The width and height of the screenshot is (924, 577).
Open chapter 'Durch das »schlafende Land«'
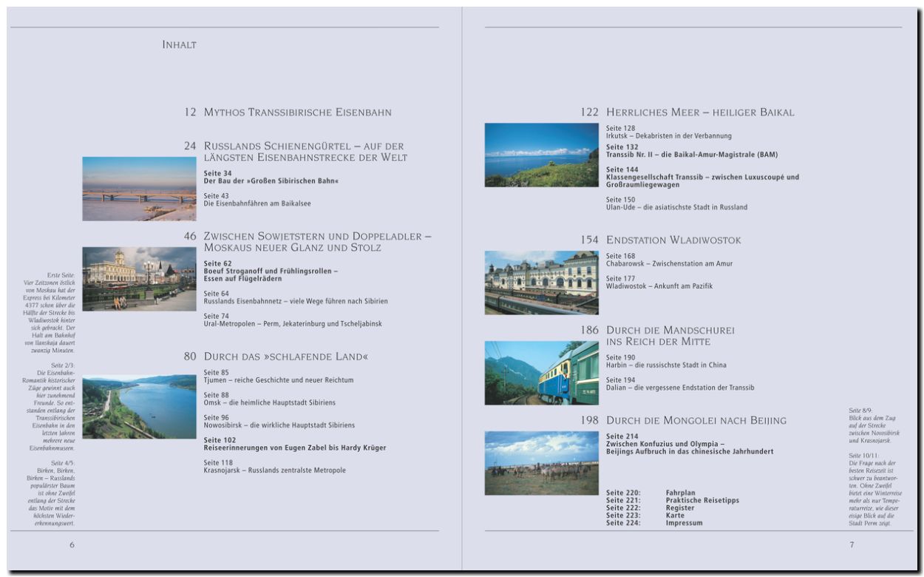[x=285, y=357]
